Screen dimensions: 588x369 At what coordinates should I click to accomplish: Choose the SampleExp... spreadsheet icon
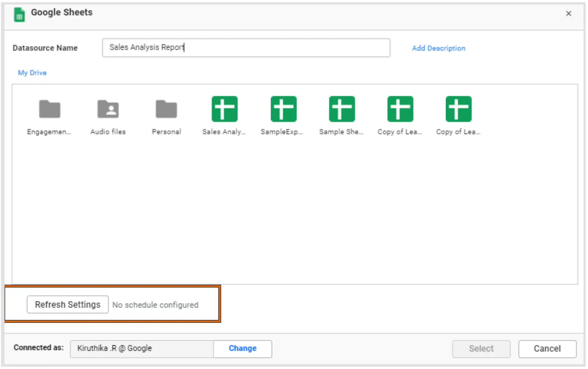pos(283,109)
